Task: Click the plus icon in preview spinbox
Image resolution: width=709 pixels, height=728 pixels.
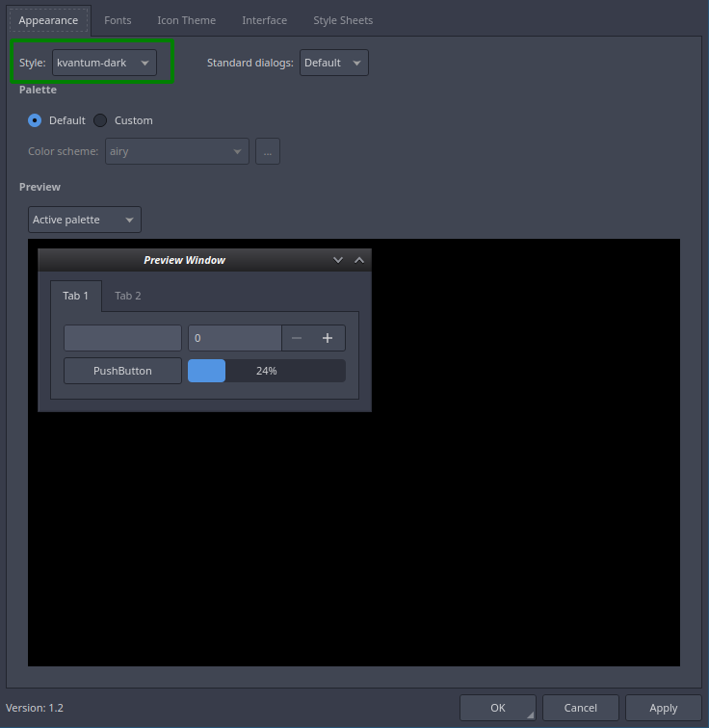Action: coord(328,338)
